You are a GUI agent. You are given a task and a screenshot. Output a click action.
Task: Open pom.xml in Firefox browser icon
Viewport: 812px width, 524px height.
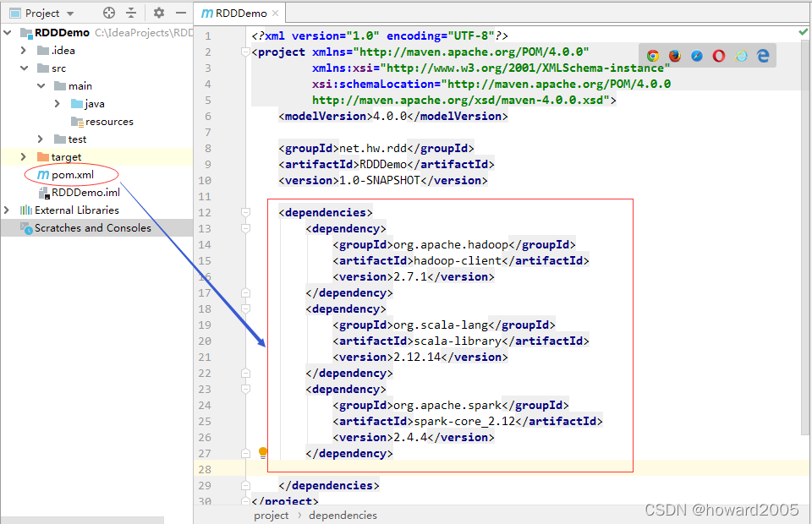(x=675, y=56)
